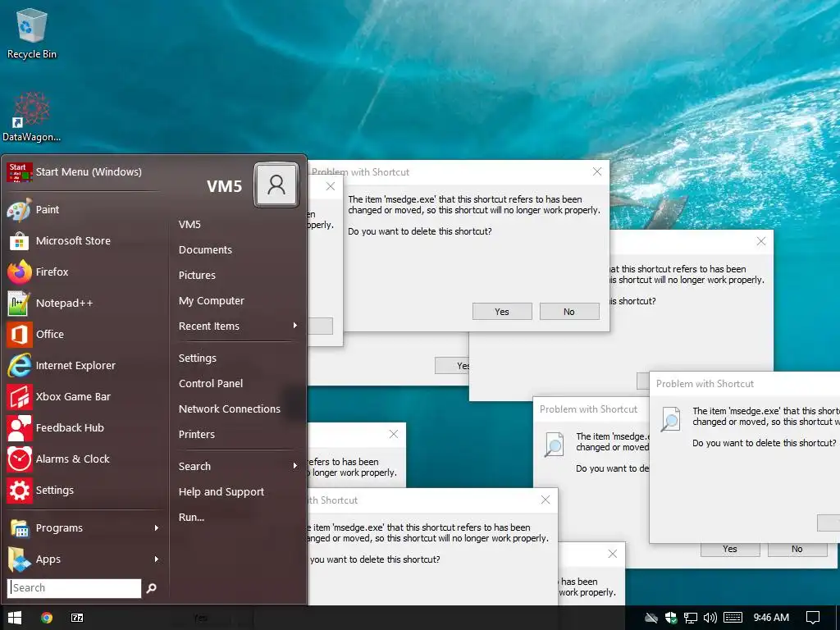Viewport: 840px width, 630px height.
Task: Open the touch keyboard tray icon
Action: click(x=733, y=618)
